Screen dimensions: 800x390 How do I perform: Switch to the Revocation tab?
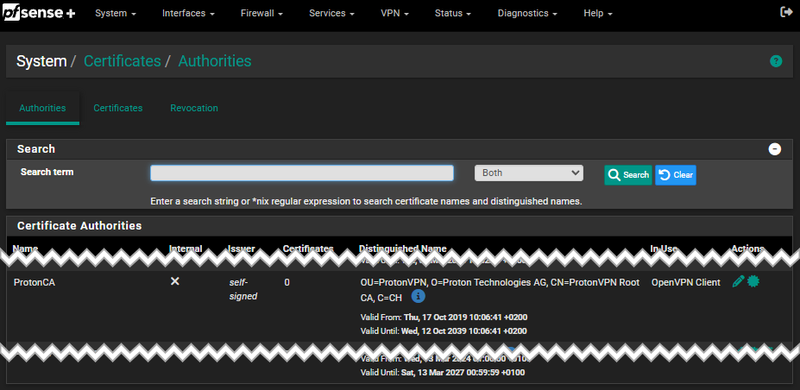point(194,108)
